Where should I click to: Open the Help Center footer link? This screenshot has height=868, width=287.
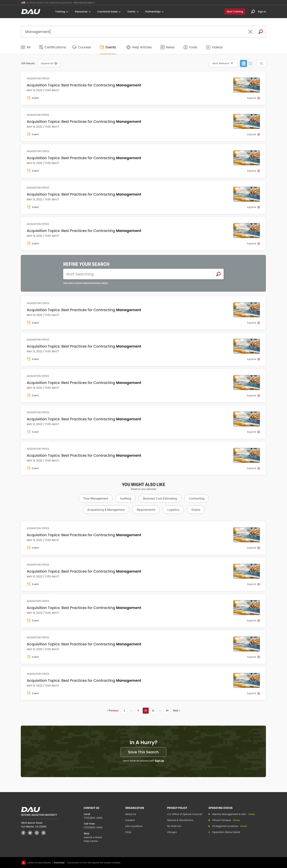click(x=91, y=841)
